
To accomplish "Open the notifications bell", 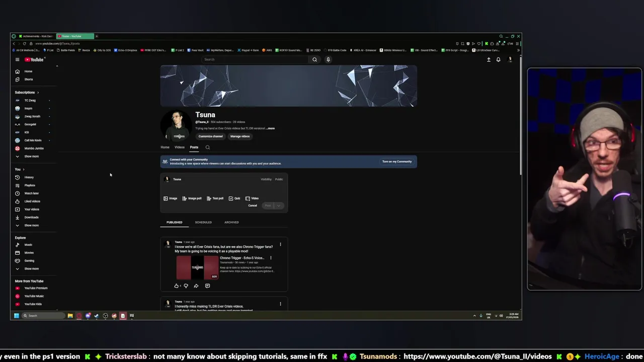I will 499,60.
